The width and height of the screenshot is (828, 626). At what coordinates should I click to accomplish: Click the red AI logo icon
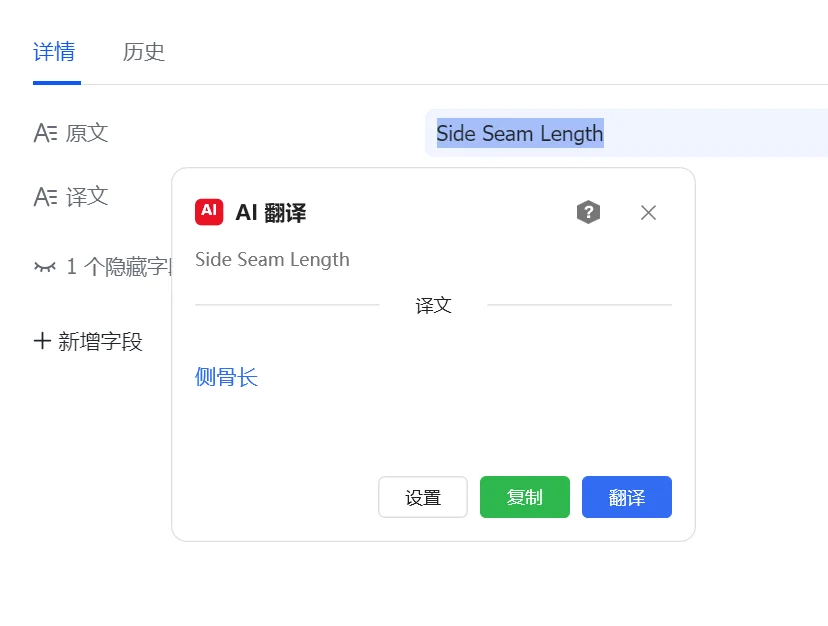click(209, 212)
